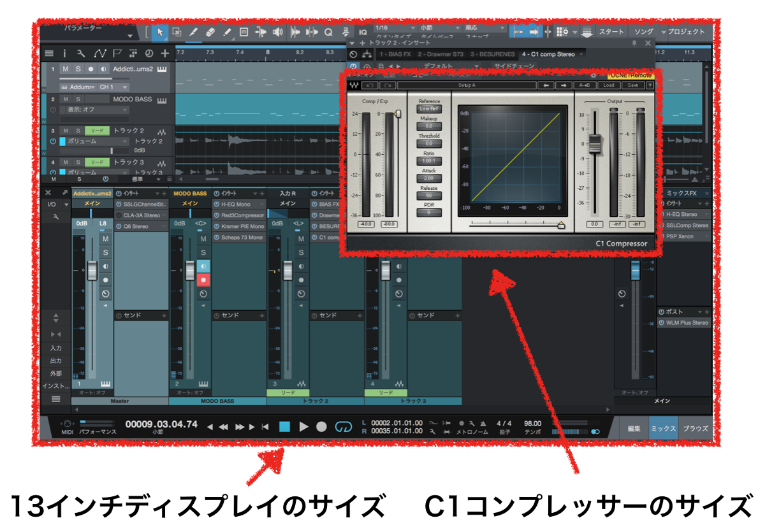Select the arrow pointer tool in toolbar
Image resolution: width=765 pixels, height=532 pixels.
[160, 31]
